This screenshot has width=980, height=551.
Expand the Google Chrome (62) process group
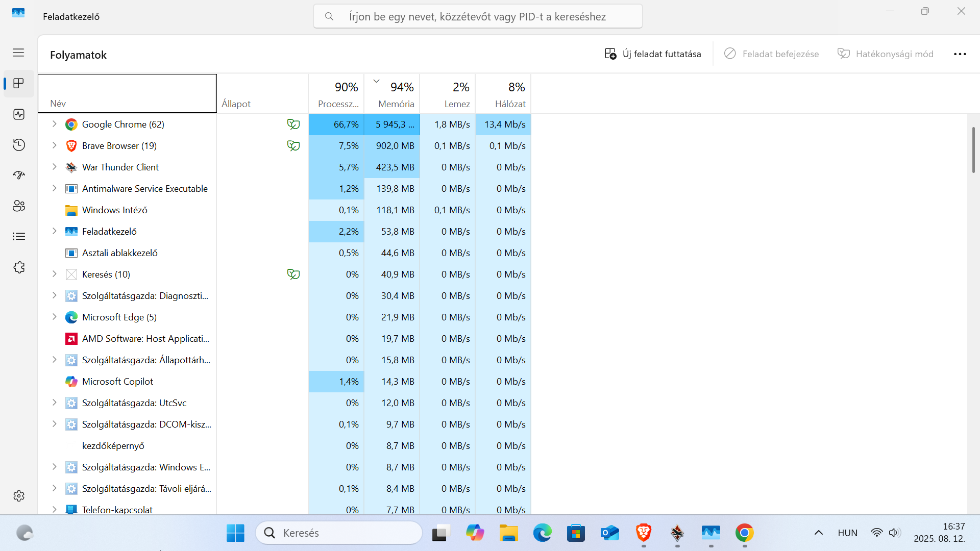54,124
